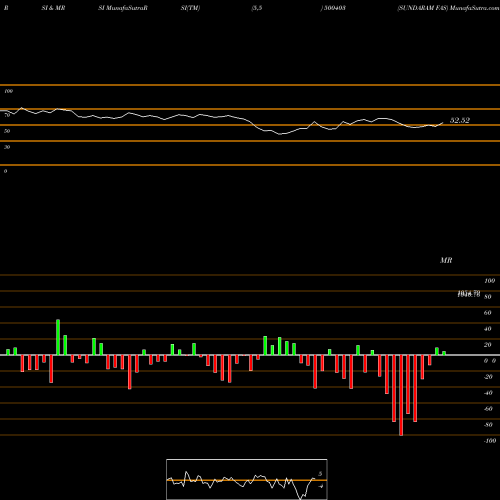Click the tallest green MR histogram bar
Image resolution: width=500 pixels, height=500 pixels.
pyautogui.click(x=58, y=337)
